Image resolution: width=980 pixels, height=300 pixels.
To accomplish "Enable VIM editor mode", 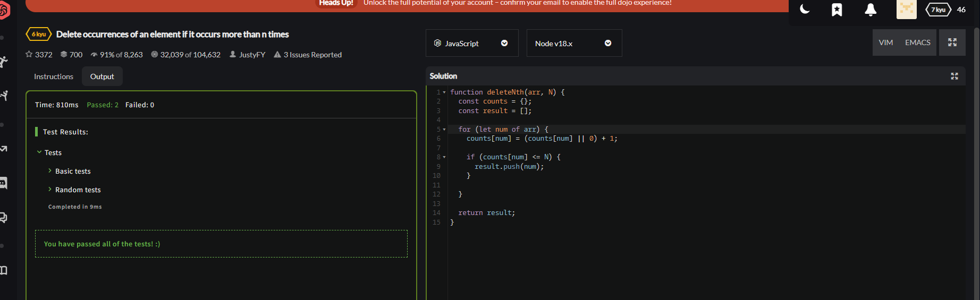I will (885, 42).
